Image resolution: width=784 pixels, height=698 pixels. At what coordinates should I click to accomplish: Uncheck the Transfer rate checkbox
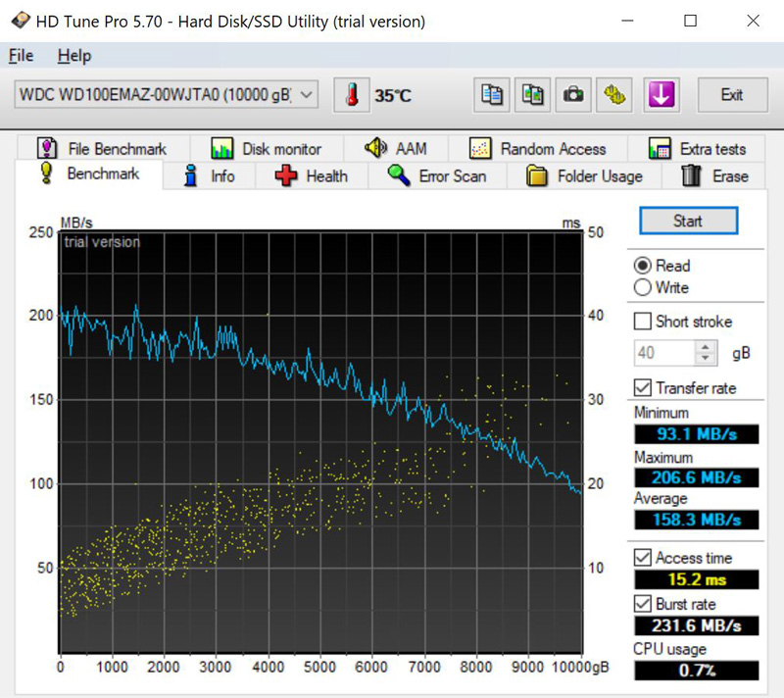pyautogui.click(x=643, y=387)
